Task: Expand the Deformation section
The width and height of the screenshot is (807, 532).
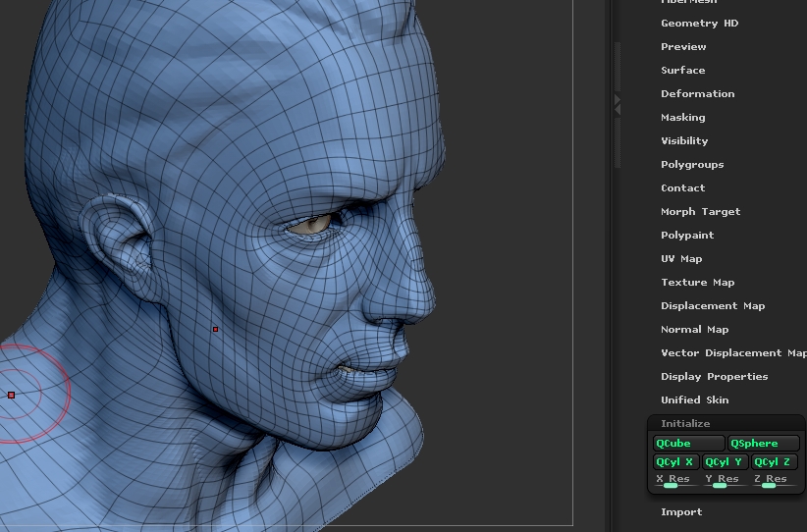Action: 697,93
